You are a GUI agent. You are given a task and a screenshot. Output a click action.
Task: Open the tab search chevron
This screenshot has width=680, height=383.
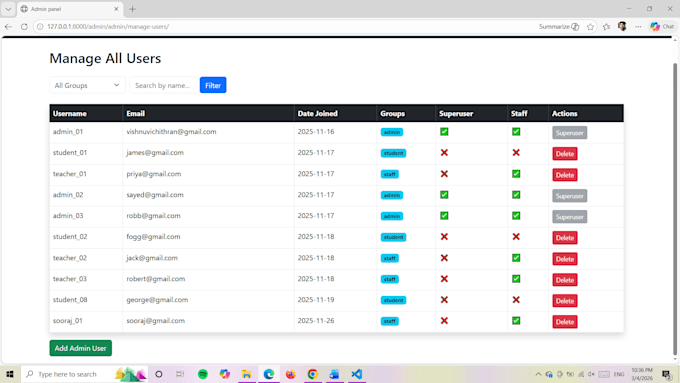tap(8, 9)
